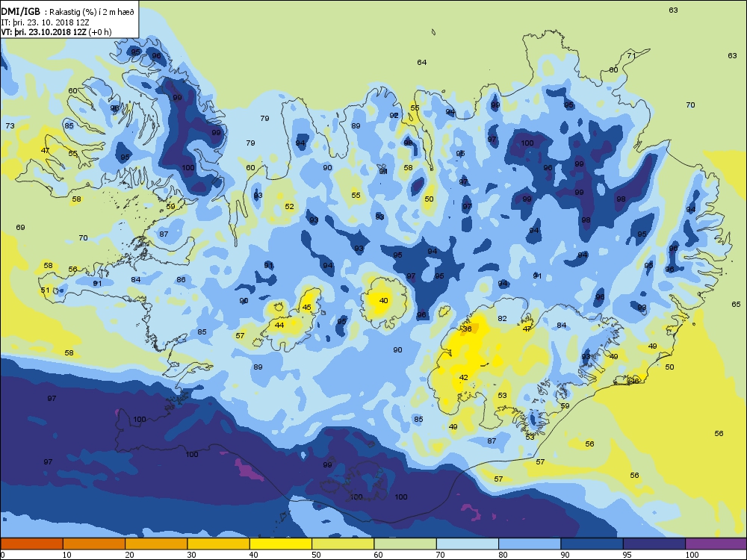Select the humidity value '82' on the map
747x560 pixels.
[502, 319]
